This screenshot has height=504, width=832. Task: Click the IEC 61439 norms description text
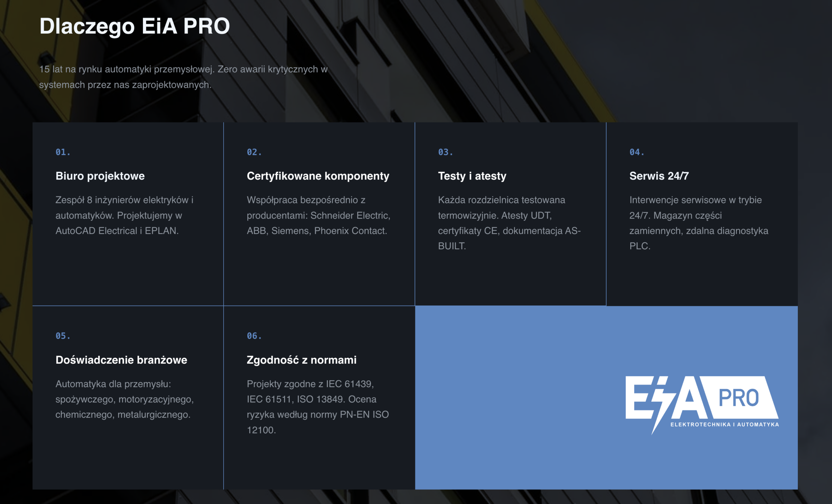point(318,407)
